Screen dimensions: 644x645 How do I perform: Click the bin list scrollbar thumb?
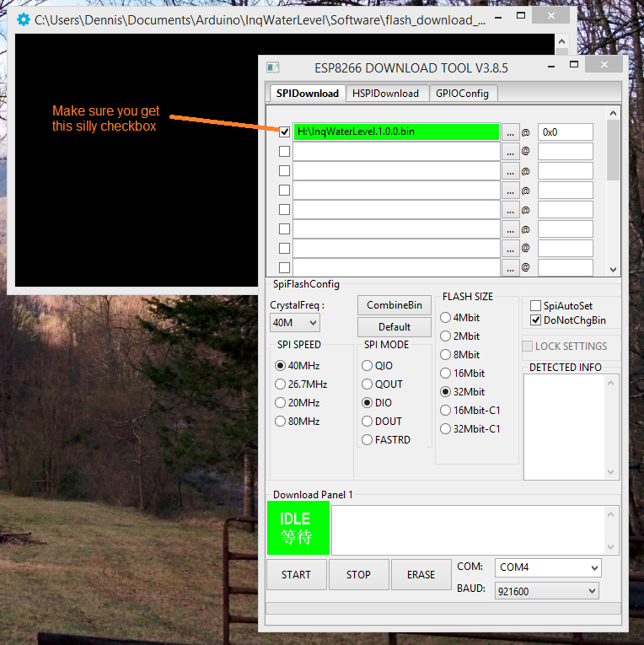[x=613, y=150]
